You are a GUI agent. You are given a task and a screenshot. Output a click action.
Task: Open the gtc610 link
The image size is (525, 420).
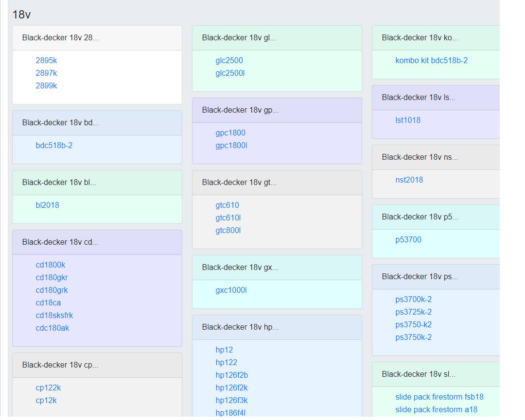tap(227, 205)
